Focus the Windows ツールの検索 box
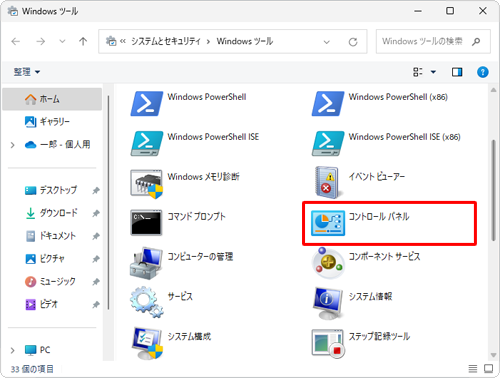The height and width of the screenshot is (378, 500). pos(433,41)
